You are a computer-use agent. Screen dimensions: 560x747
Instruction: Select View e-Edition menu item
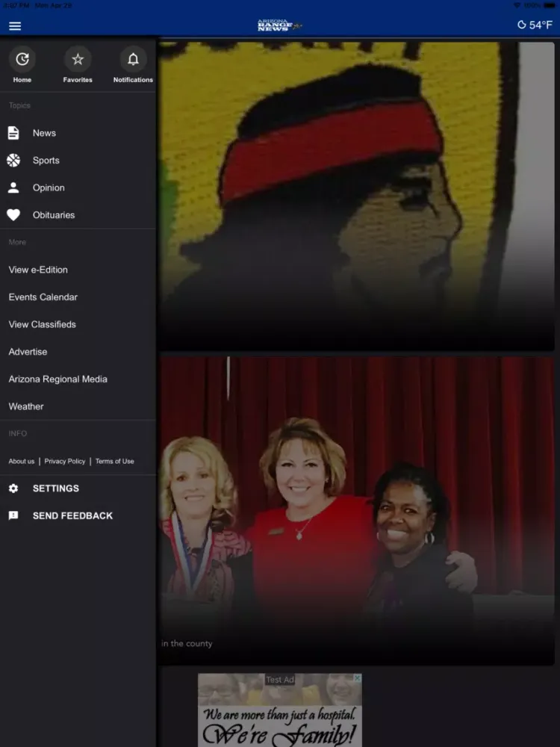(x=38, y=270)
